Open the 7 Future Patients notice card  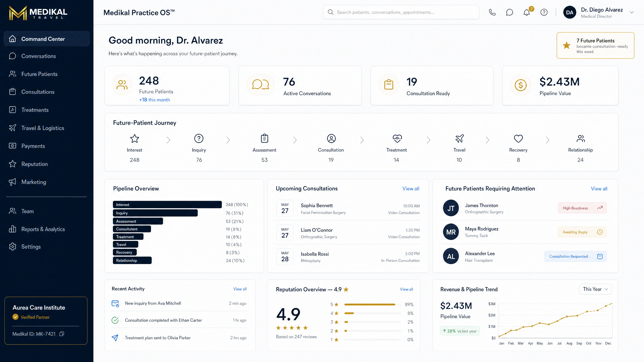pos(595,45)
